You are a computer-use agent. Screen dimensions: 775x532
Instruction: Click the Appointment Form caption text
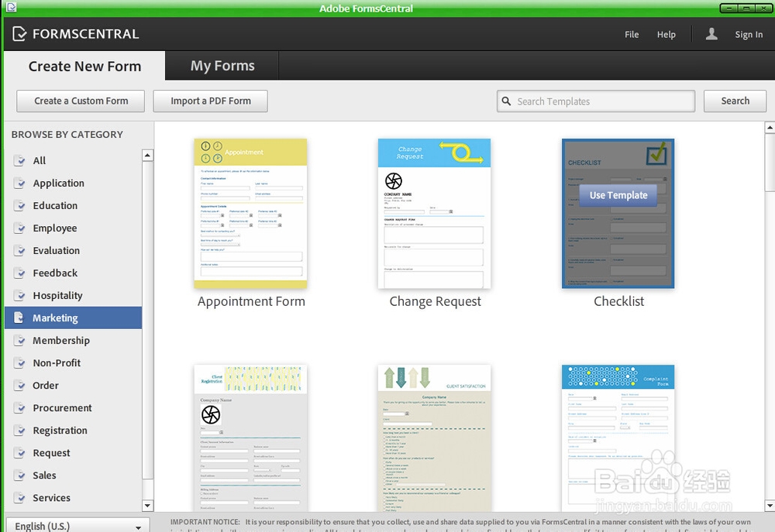pyautogui.click(x=251, y=301)
